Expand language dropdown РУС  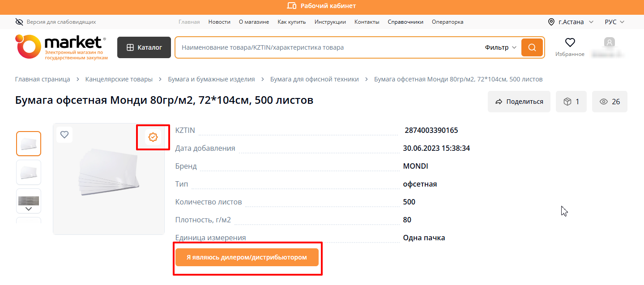point(614,22)
